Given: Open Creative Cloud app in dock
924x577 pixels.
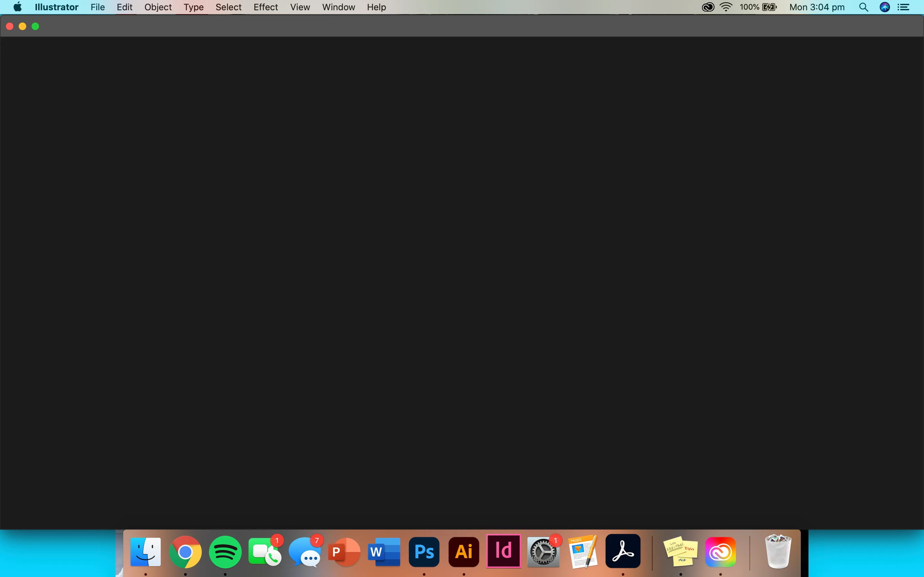Looking at the screenshot, I should pos(720,551).
